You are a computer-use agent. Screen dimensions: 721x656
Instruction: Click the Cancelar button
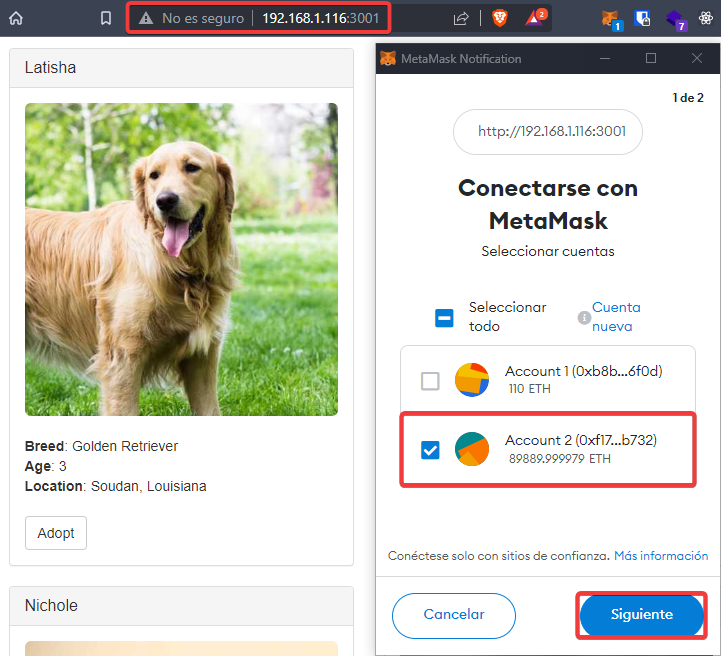coord(454,615)
